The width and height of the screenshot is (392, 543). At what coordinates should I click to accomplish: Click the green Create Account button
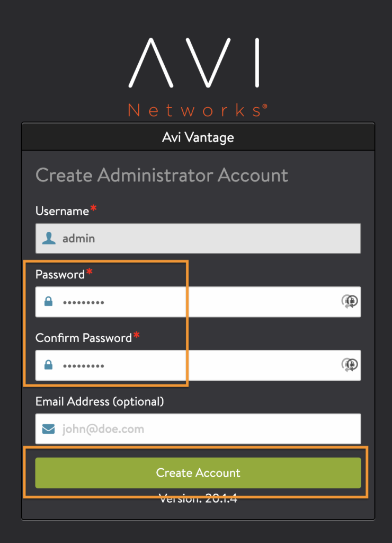tap(198, 472)
